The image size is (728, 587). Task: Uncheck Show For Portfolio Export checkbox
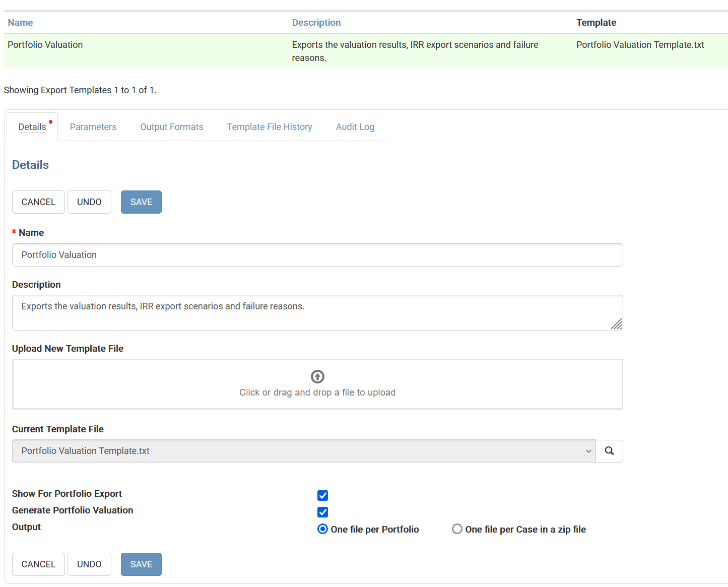coord(322,495)
